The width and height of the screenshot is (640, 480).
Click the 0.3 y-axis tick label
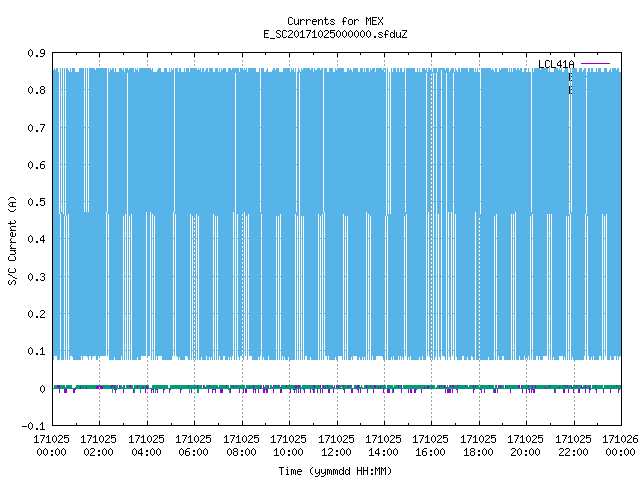[36, 277]
